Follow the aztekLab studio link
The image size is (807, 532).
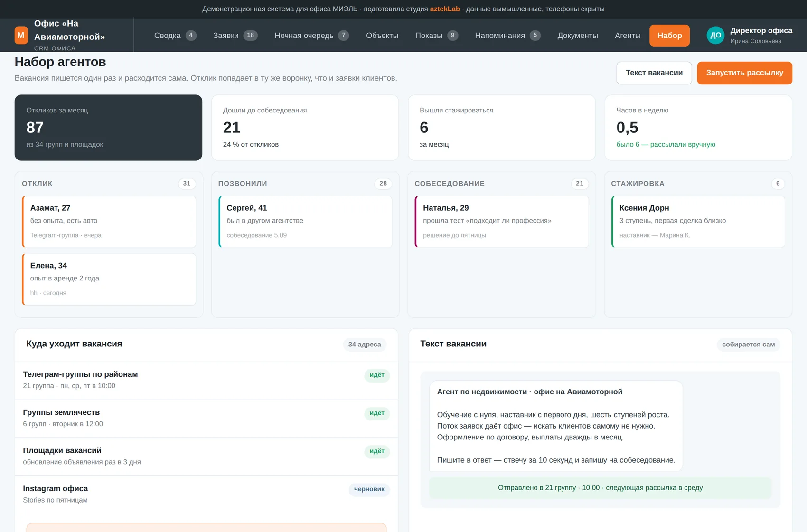(445, 9)
